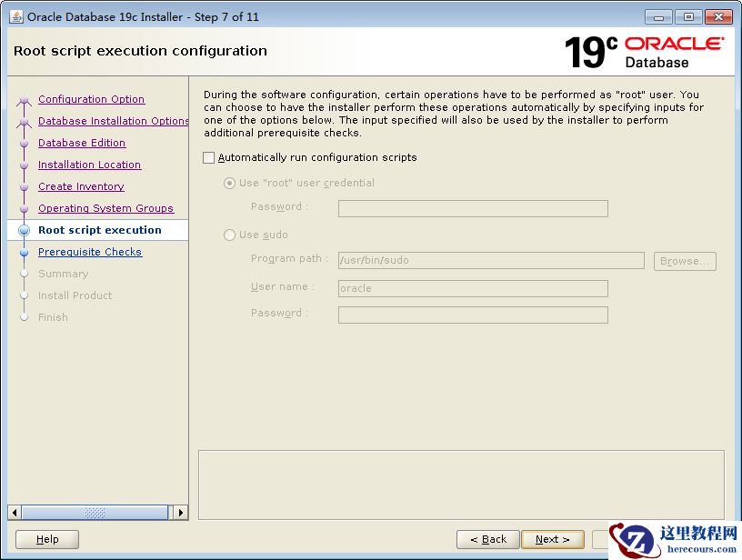Click the Help button

pyautogui.click(x=47, y=539)
